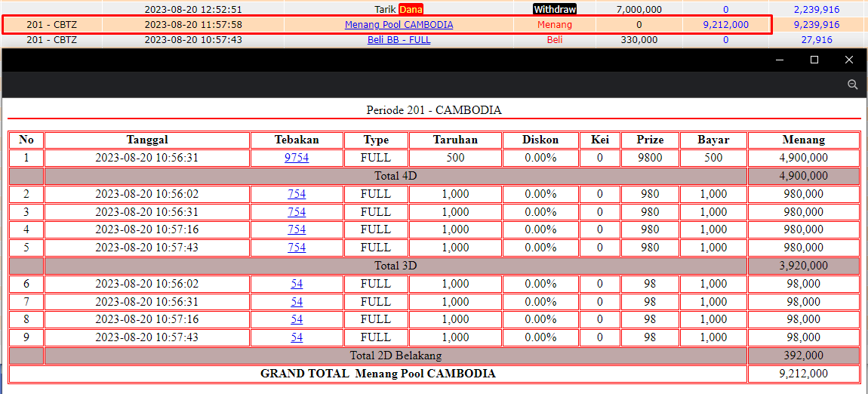Click the Menang column header
Viewport: 868px width, 394px height.
point(803,140)
